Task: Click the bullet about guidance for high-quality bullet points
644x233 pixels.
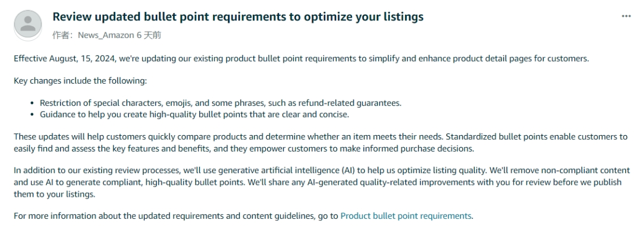Action: click(194, 114)
